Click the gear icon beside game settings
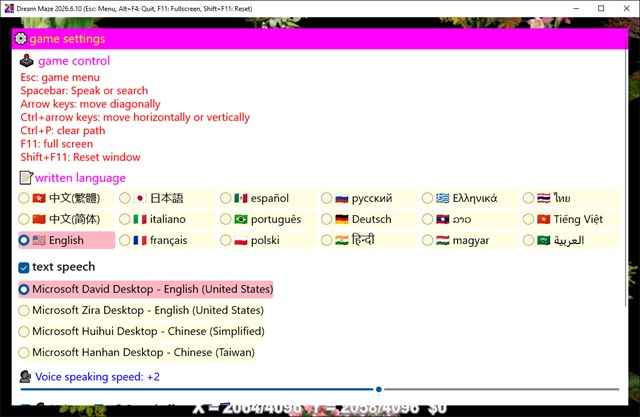This screenshot has height=417, width=640. tap(20, 39)
